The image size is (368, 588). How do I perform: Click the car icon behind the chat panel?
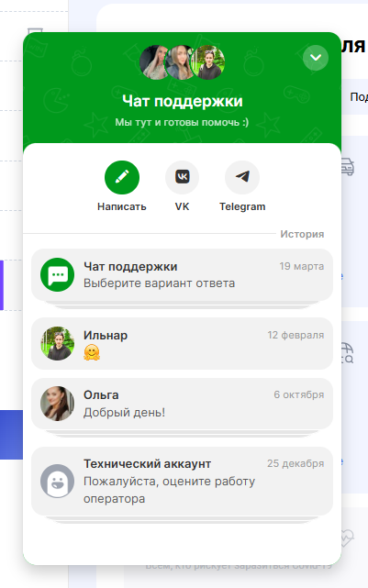(348, 167)
